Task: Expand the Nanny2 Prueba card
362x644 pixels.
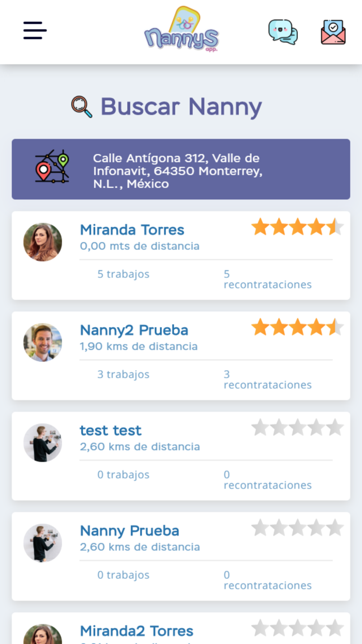Action: (x=181, y=356)
